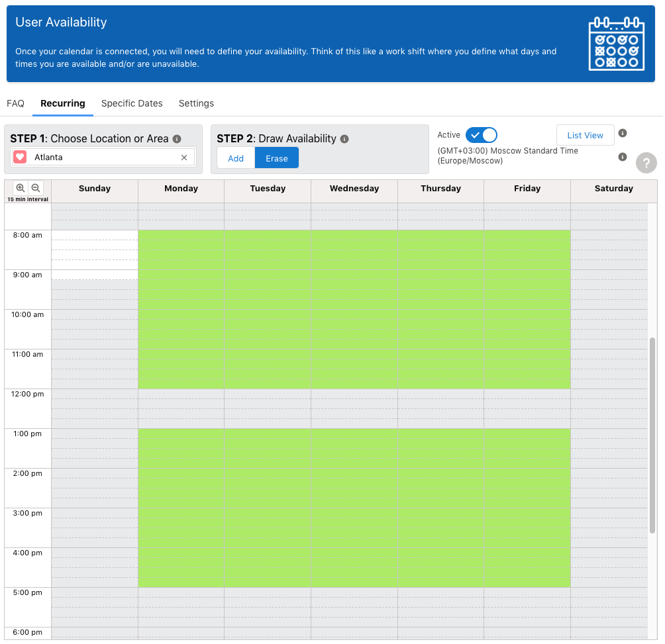Click info icon beside Moscow timezone text
This screenshot has width=665, height=644.
622,157
